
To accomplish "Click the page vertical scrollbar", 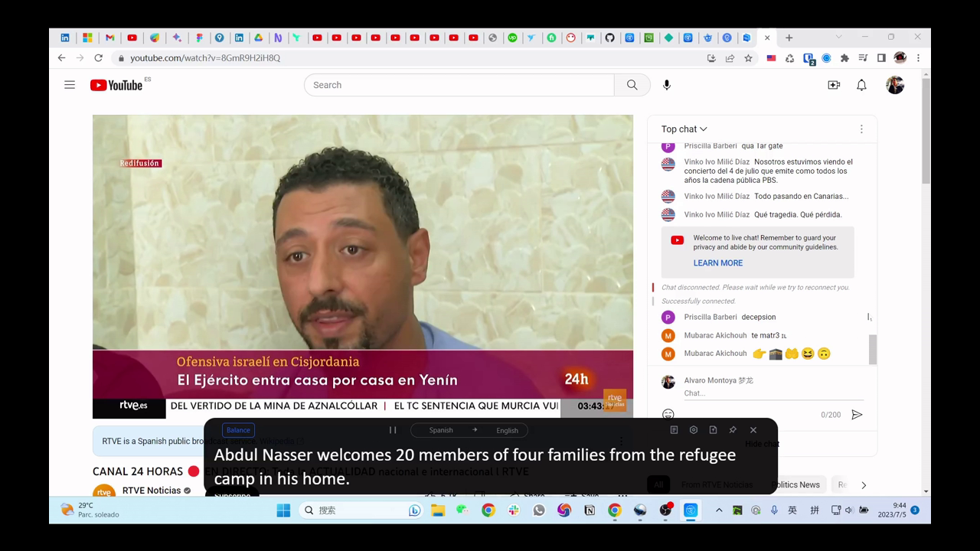I will 926,130.
